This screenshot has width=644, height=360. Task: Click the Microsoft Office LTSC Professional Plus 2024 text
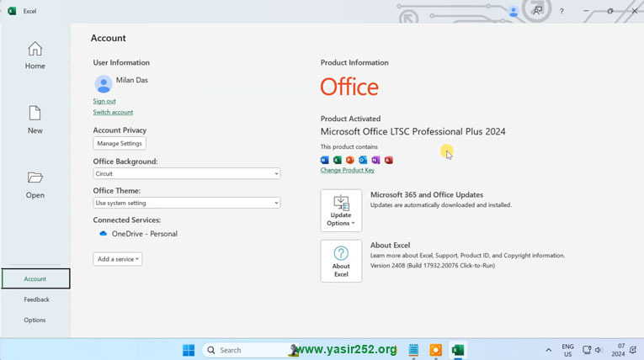pyautogui.click(x=412, y=131)
